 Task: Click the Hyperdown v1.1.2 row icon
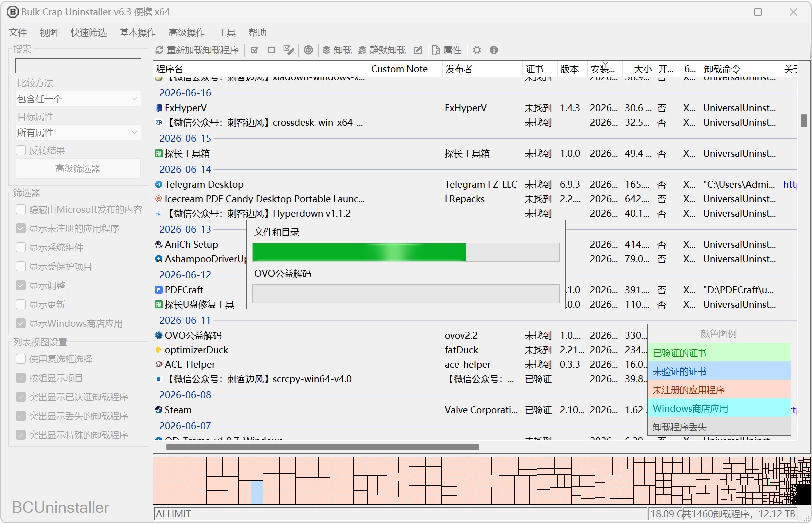point(159,213)
